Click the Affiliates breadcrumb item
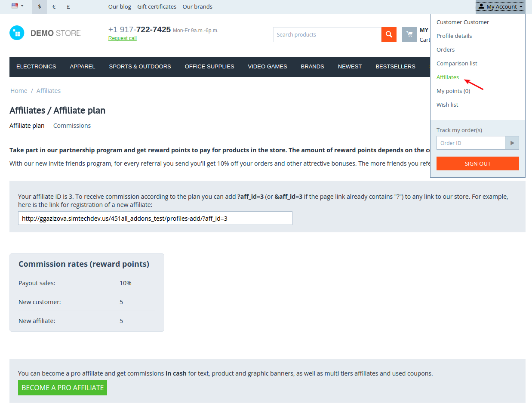532x410 pixels. coord(49,91)
